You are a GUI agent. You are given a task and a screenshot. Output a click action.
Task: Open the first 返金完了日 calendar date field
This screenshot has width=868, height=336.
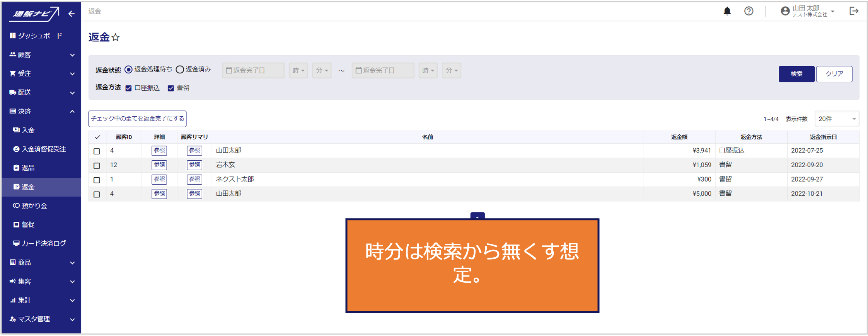click(253, 70)
